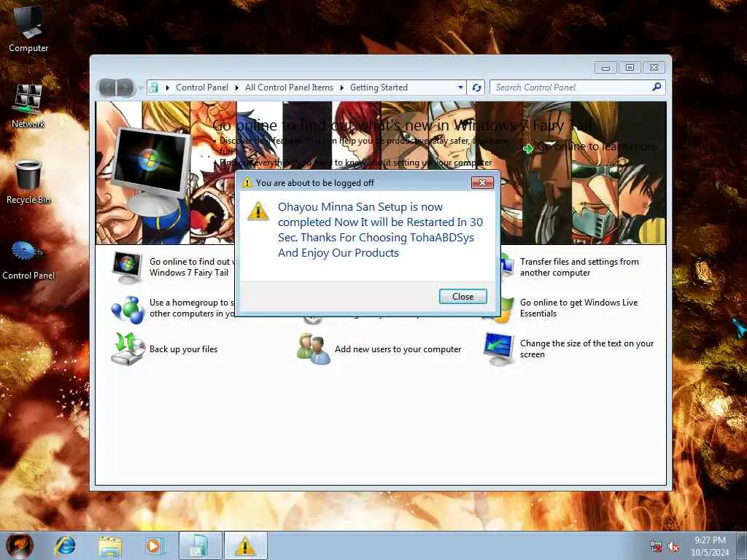This screenshot has width=747, height=560.
Task: Click the homegroup spheres icon
Action: [128, 309]
